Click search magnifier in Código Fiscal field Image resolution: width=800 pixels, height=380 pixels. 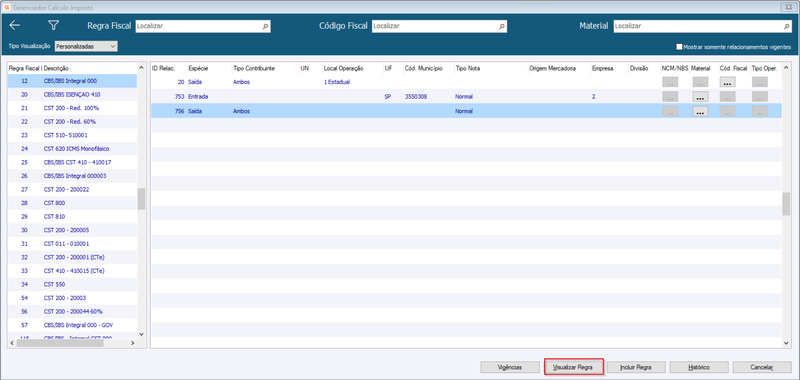502,26
